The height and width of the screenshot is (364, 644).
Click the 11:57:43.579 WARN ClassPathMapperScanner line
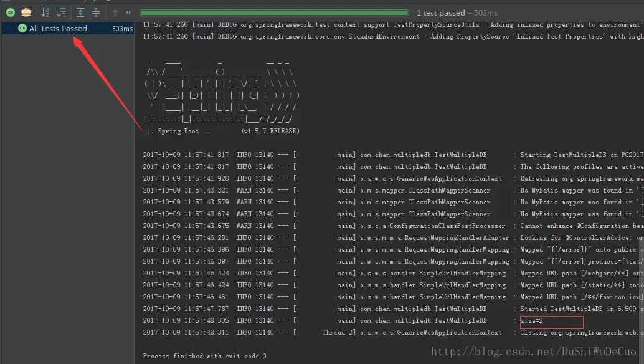point(393,203)
